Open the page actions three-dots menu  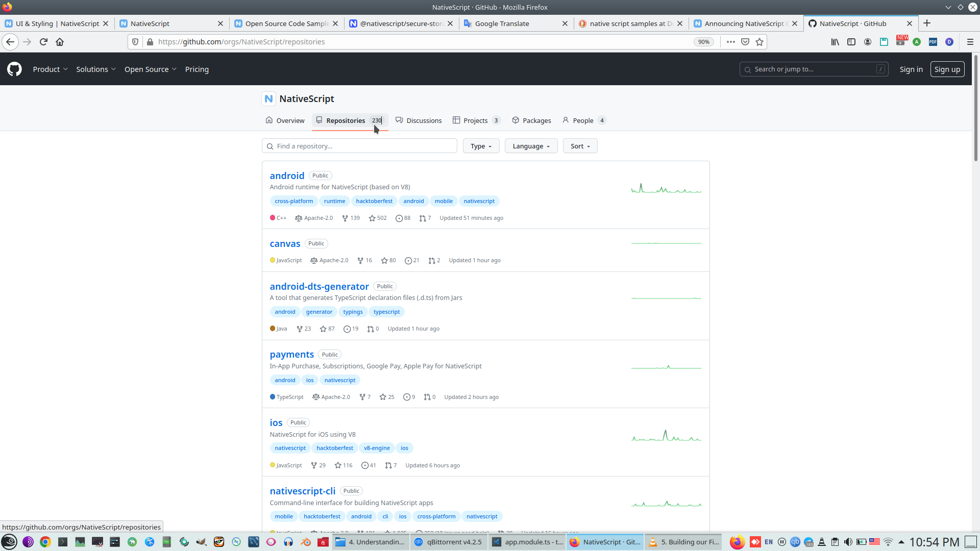pyautogui.click(x=731, y=42)
